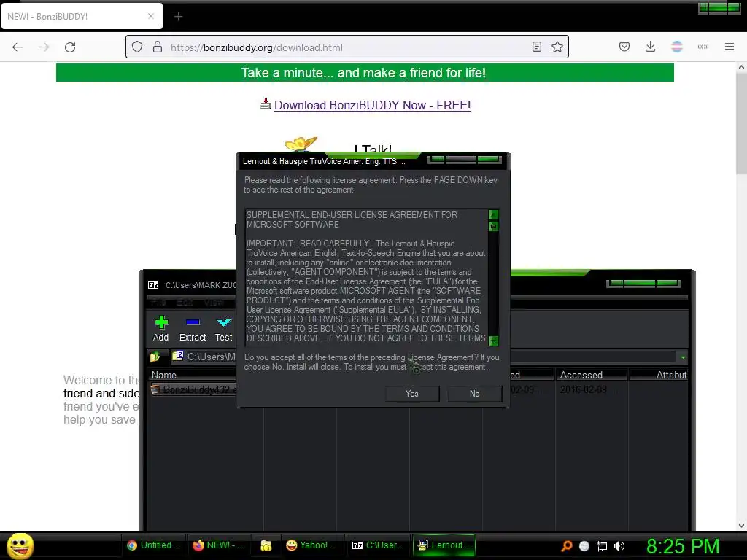The width and height of the screenshot is (747, 560).
Task: Click the Download BonziBUDDY Now - FREE! link
Action: tap(373, 105)
